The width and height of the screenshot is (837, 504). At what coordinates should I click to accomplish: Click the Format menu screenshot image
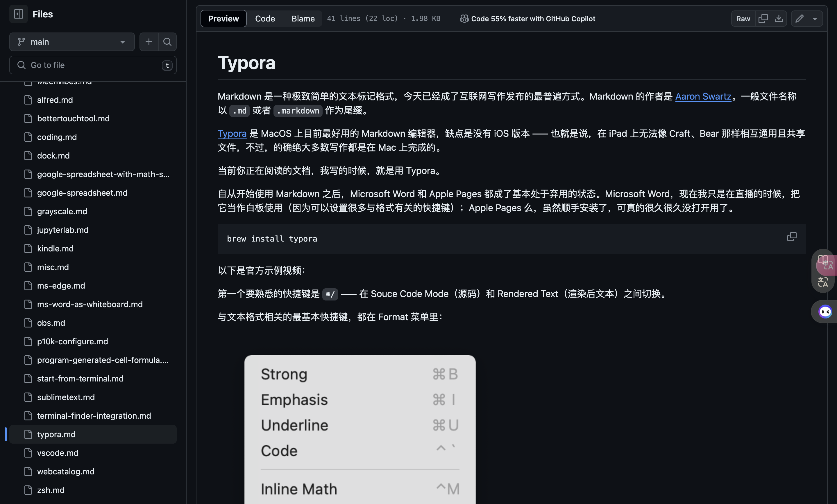point(360,429)
